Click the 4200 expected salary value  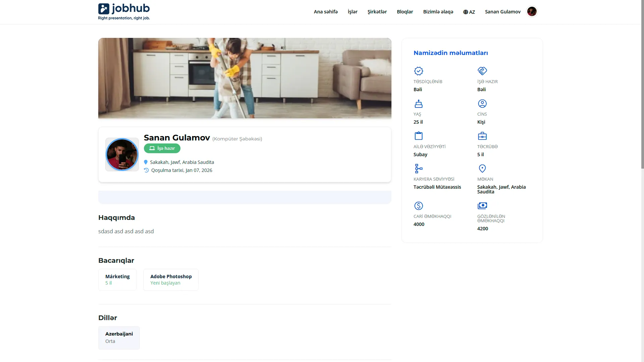(x=483, y=229)
